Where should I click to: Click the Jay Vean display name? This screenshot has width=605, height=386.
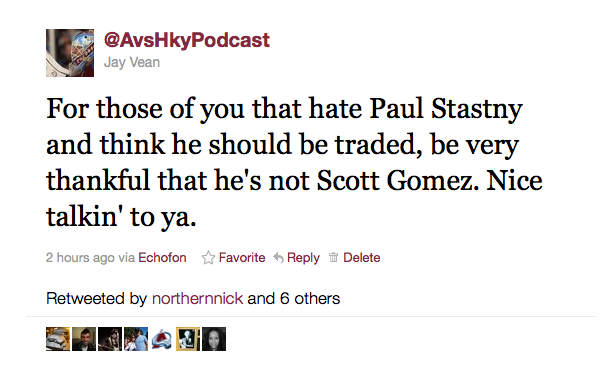pyautogui.click(x=132, y=63)
